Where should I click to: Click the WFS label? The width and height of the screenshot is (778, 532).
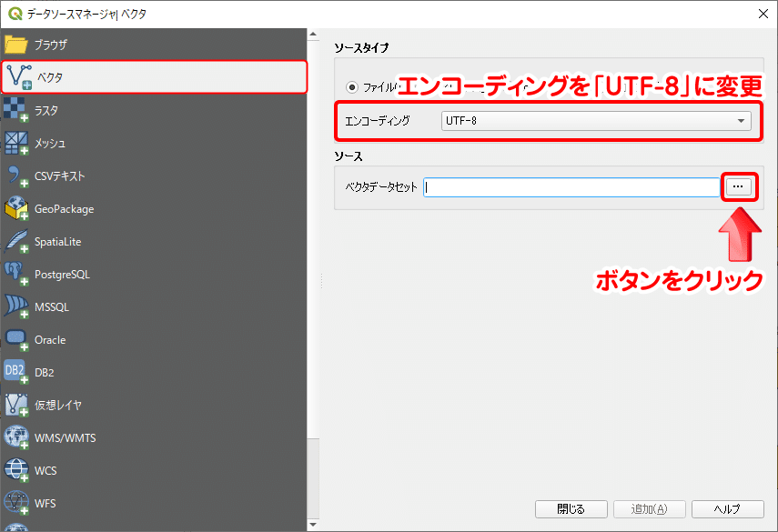(45, 504)
